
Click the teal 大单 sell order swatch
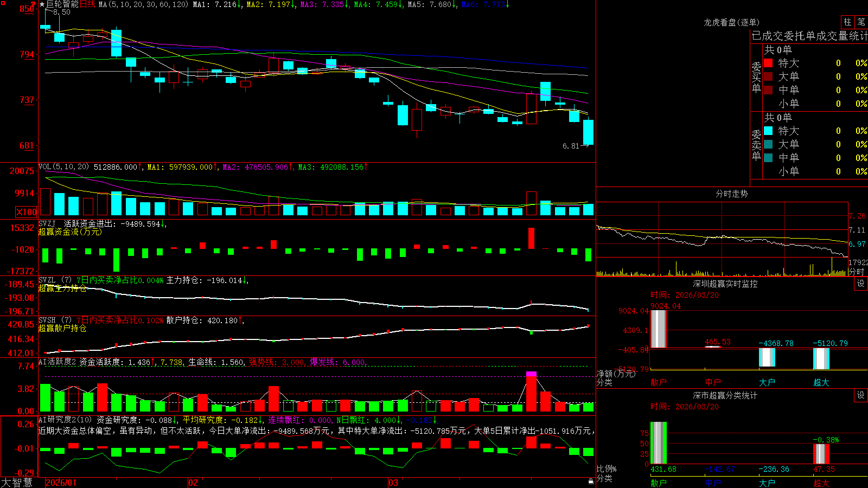768,144
